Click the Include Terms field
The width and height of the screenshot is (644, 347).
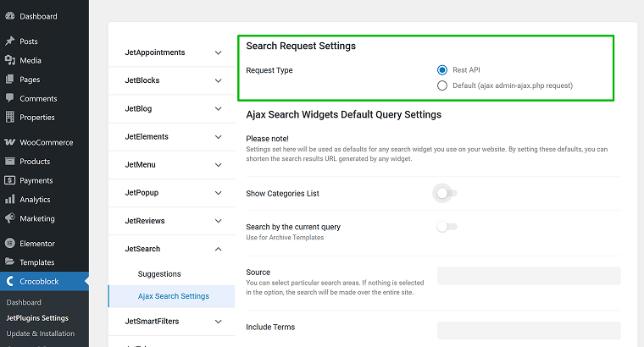point(529,330)
